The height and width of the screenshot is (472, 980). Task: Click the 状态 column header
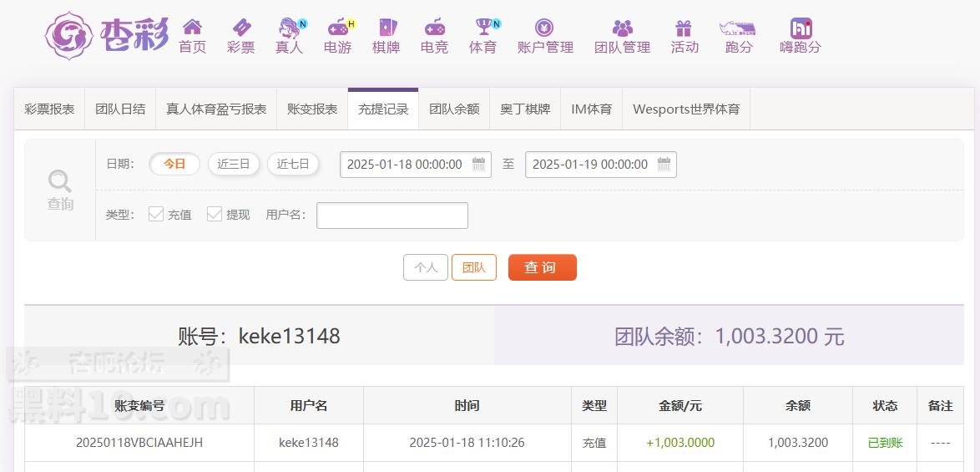(885, 406)
